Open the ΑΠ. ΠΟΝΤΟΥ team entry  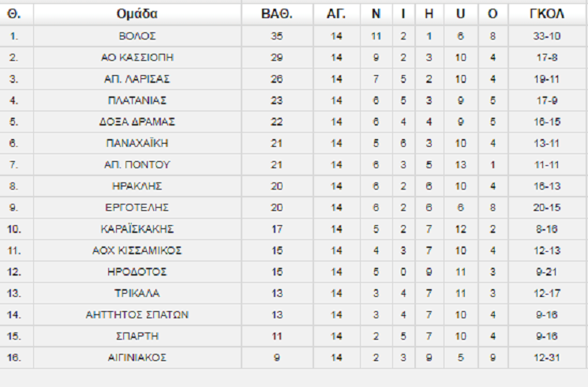pyautogui.click(x=137, y=164)
